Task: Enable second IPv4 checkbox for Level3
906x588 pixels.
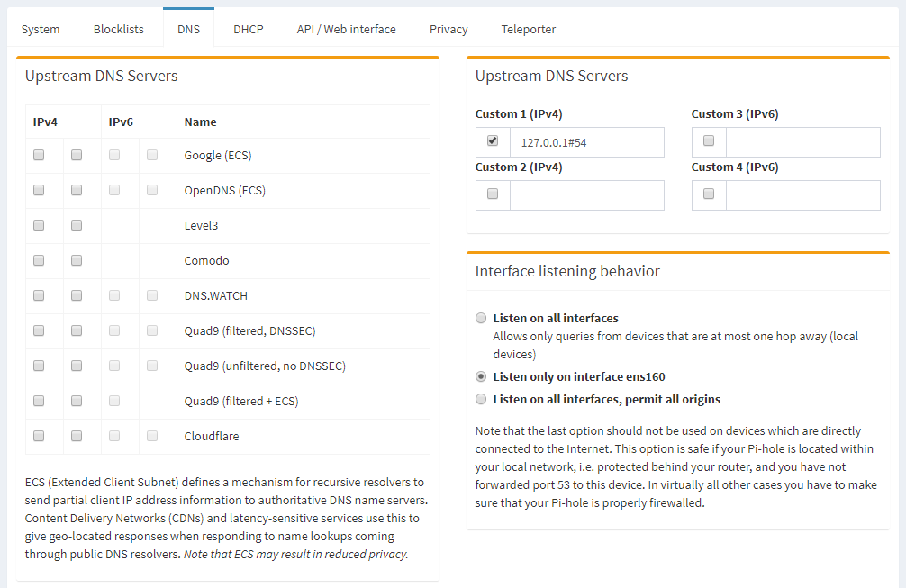Action: [77, 225]
